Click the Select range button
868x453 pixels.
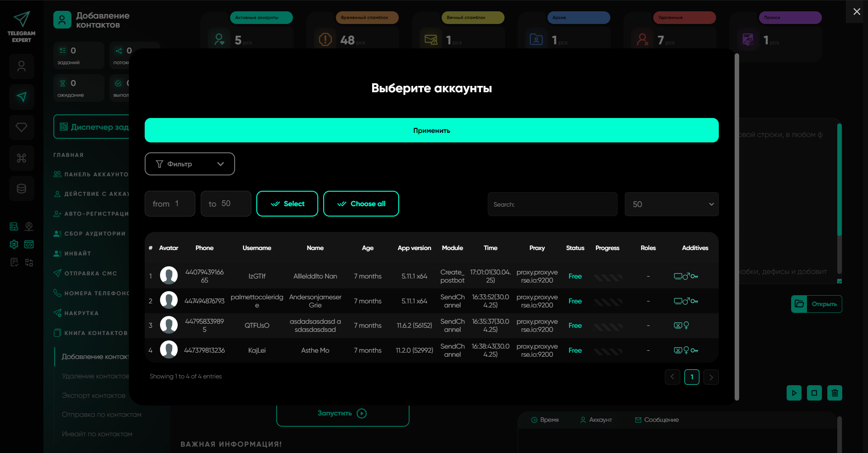pos(287,204)
